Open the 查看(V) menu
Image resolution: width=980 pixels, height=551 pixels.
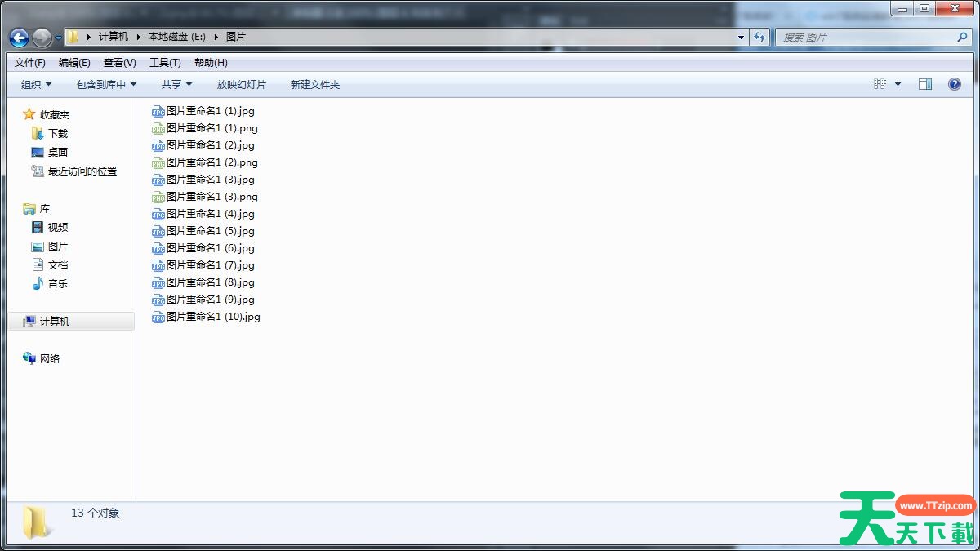120,63
